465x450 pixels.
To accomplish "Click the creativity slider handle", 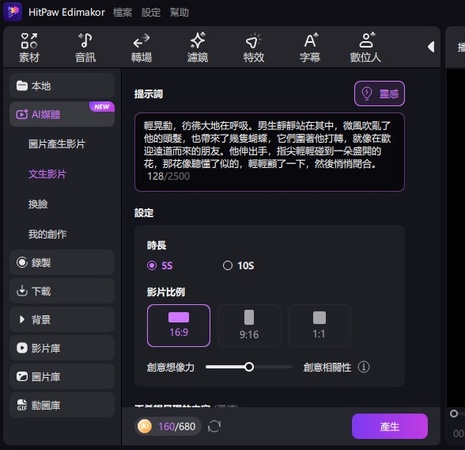I will pyautogui.click(x=249, y=367).
